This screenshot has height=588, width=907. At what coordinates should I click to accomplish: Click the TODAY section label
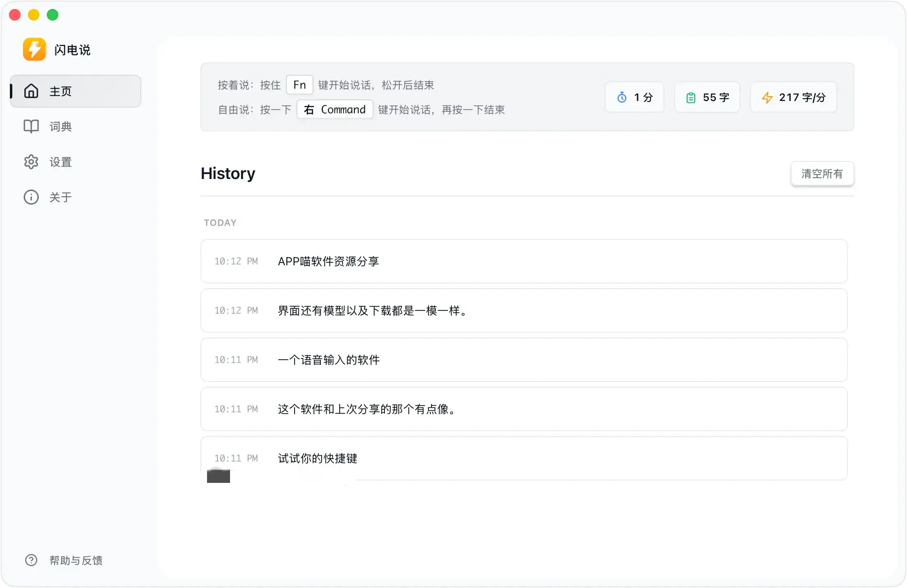coord(220,223)
